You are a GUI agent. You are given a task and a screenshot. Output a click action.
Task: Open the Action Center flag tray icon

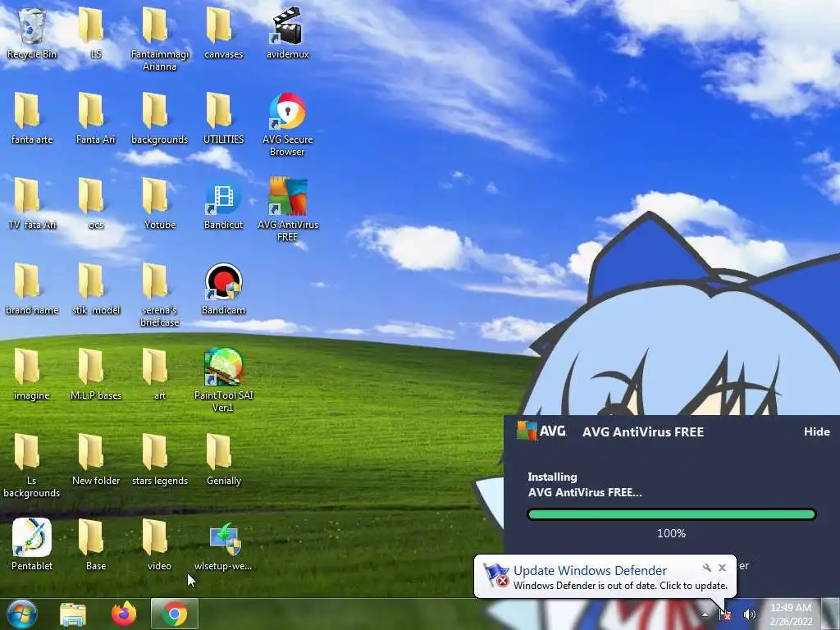coord(725,614)
